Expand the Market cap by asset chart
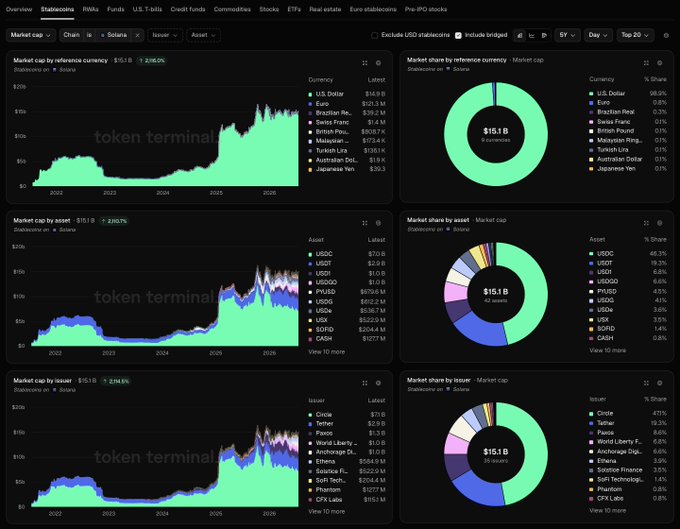Screen dimensions: 680x529 [x=365, y=223]
